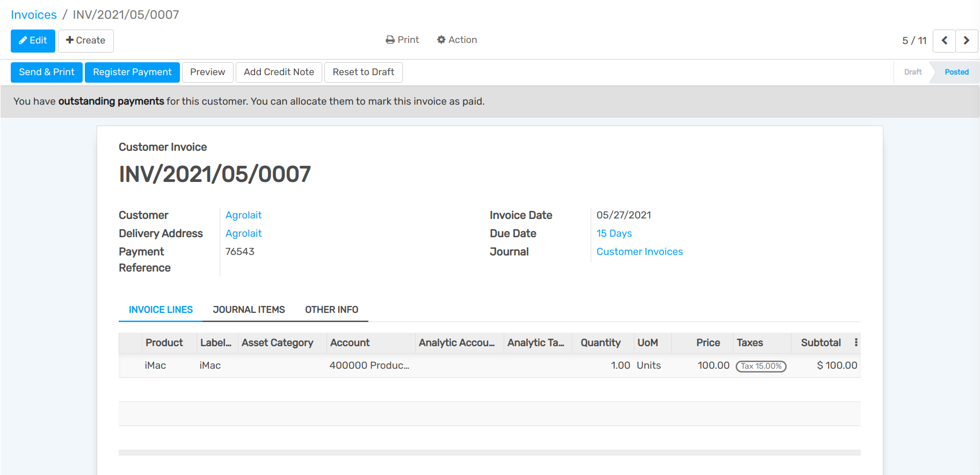Navigate to Invoices breadcrumb
This screenshot has width=980, height=475.
click(34, 15)
